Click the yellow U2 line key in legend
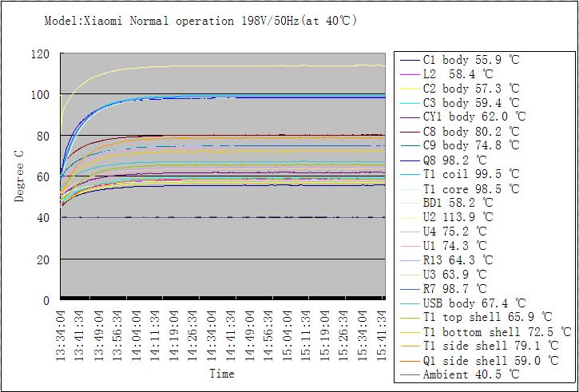Viewport: 579px width, 392px height. 410,218
